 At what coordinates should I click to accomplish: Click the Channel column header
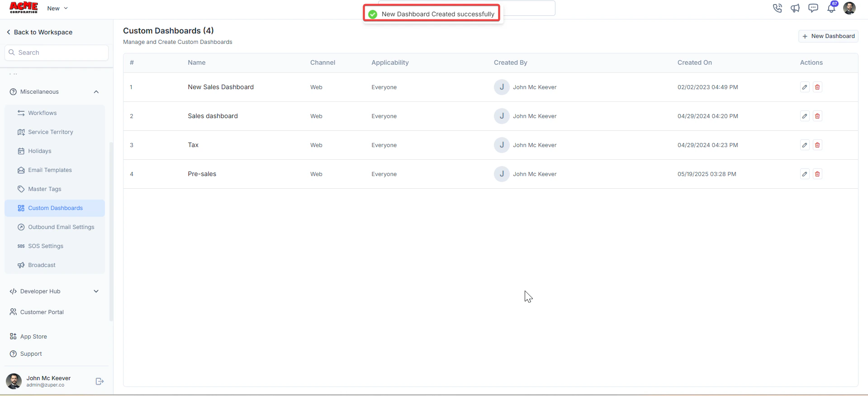coord(323,62)
